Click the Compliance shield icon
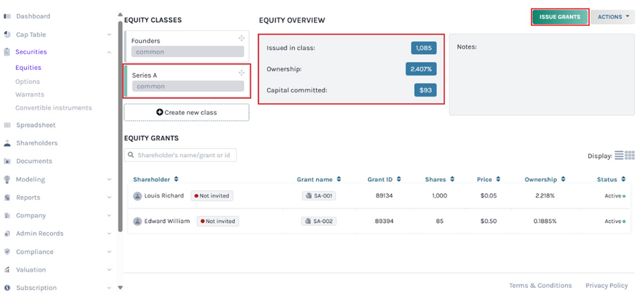 coord(7,252)
